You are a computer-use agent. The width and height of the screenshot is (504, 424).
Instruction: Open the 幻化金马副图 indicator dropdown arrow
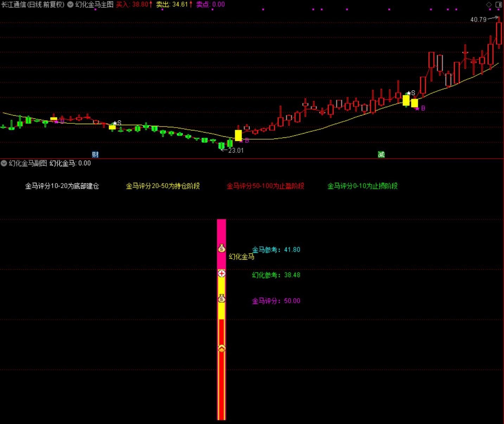point(4,163)
